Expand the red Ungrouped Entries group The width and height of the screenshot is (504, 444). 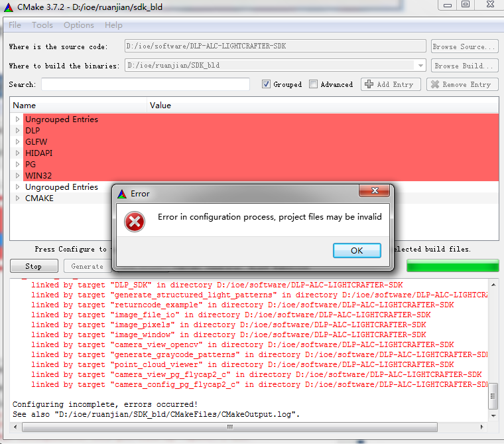(x=17, y=119)
